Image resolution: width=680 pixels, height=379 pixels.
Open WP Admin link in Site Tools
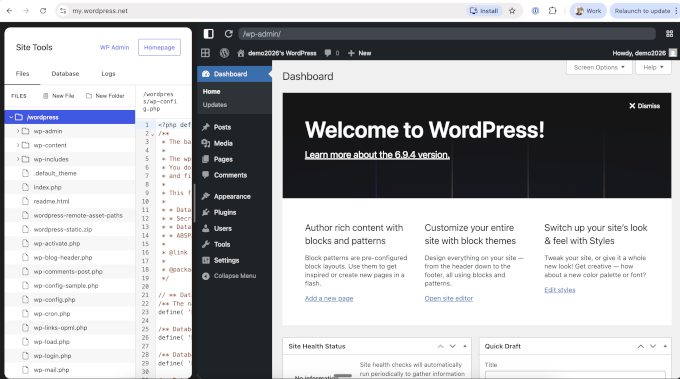tap(114, 47)
